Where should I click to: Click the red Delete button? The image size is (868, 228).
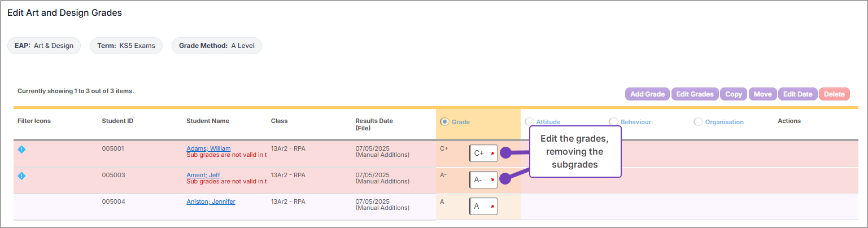point(834,94)
